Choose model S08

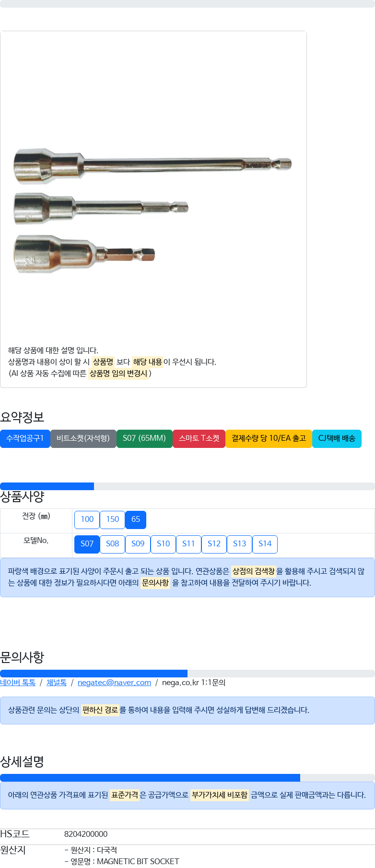tap(112, 544)
